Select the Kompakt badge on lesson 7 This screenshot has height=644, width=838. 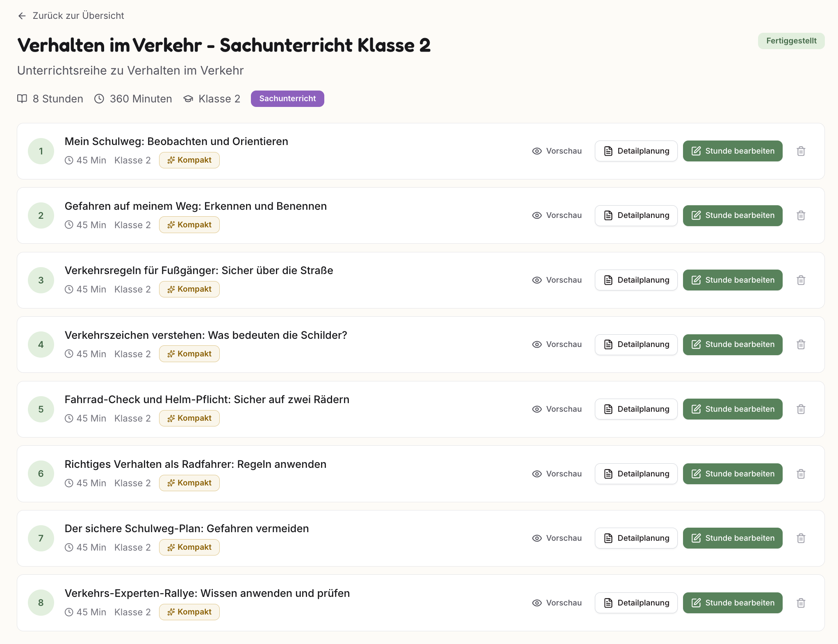[x=189, y=547]
